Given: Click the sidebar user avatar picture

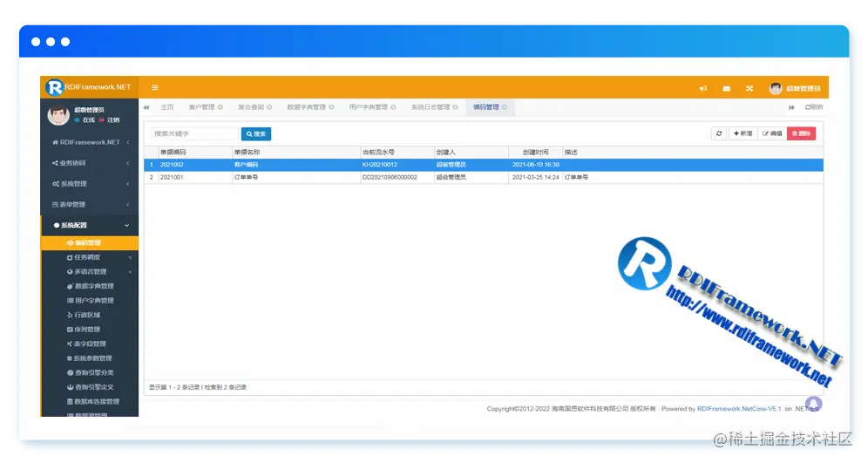Looking at the screenshot, I should click(58, 114).
